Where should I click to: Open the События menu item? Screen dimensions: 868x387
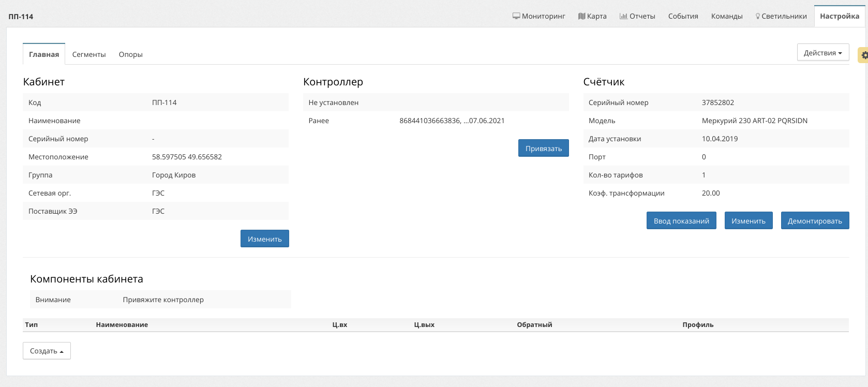[683, 16]
